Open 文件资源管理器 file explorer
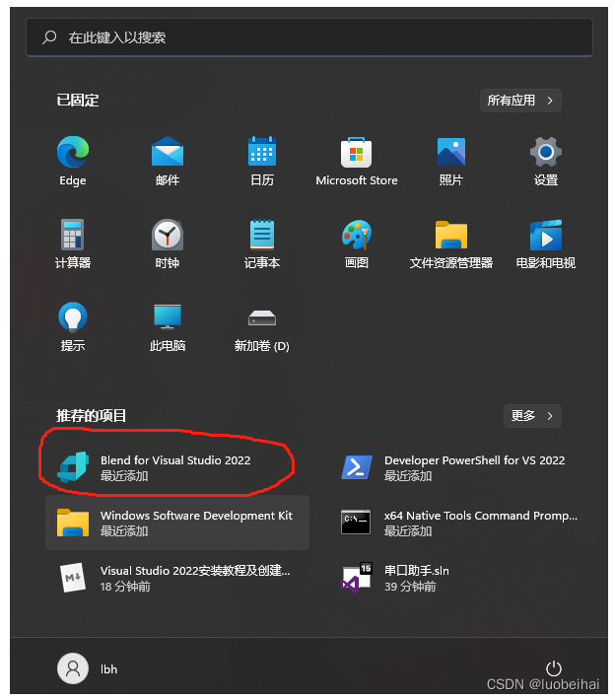 [451, 244]
